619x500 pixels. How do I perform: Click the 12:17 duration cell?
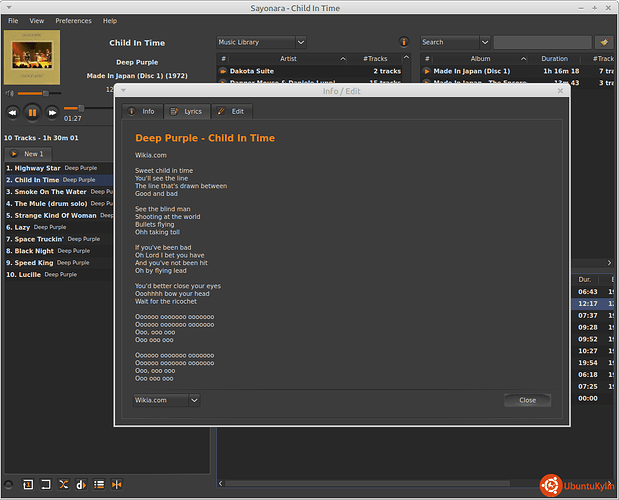[587, 303]
